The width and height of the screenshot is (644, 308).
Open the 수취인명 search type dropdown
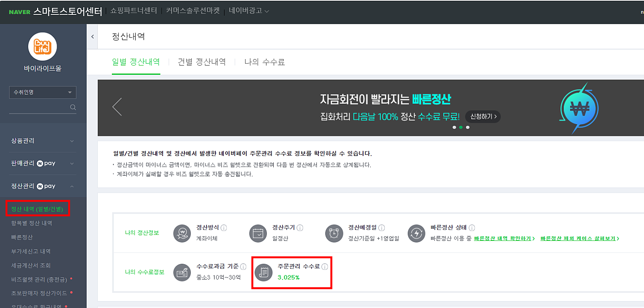pos(43,92)
